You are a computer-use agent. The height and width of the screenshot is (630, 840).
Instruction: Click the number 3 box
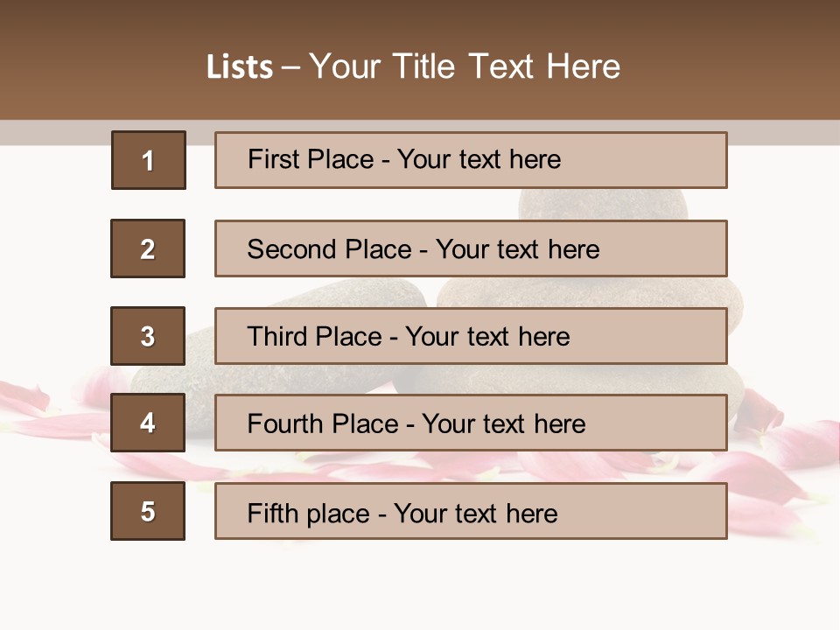[148, 336]
